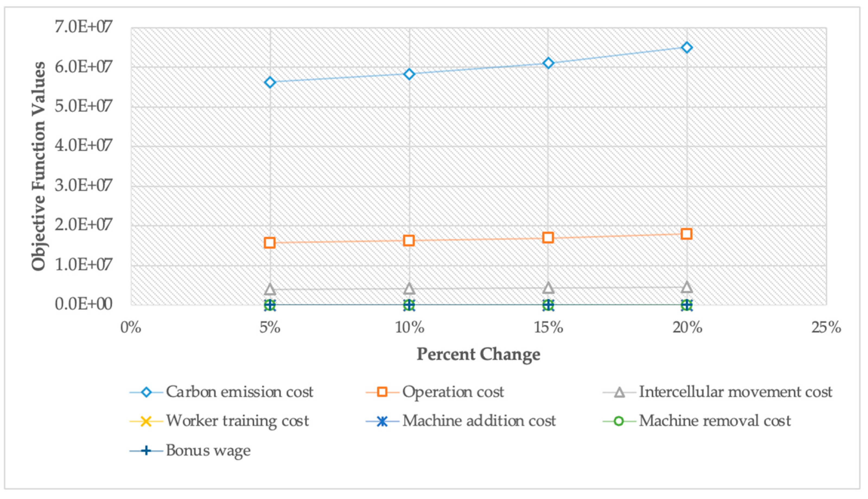Click the "Carbon emission cost" legend label
Screen dimensions: 868x499
click(x=239, y=392)
